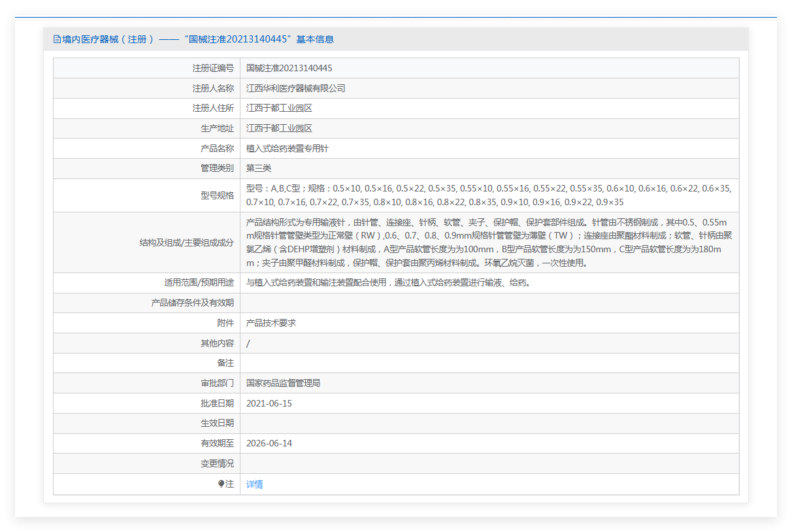Click the 变更情况 label
The width and height of the screenshot is (792, 532).
click(217, 464)
